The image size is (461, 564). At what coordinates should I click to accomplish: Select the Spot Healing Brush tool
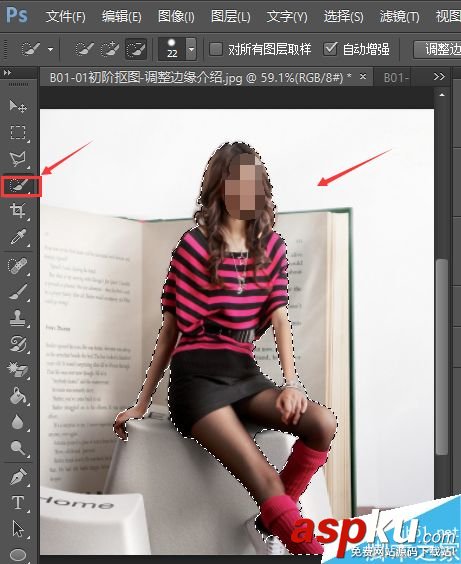coord(18,266)
